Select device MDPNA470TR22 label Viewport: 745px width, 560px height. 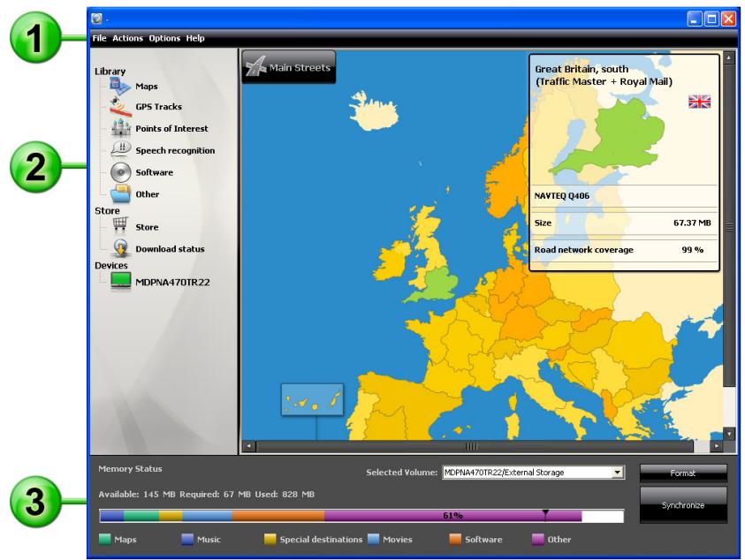tap(172, 282)
